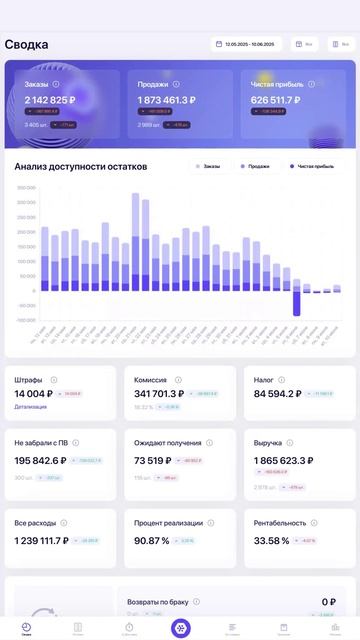Screen dimensions: 360x640
Task: Open the rightmost bottom navigation tab with bar-chart icon
Action: pos(335,629)
